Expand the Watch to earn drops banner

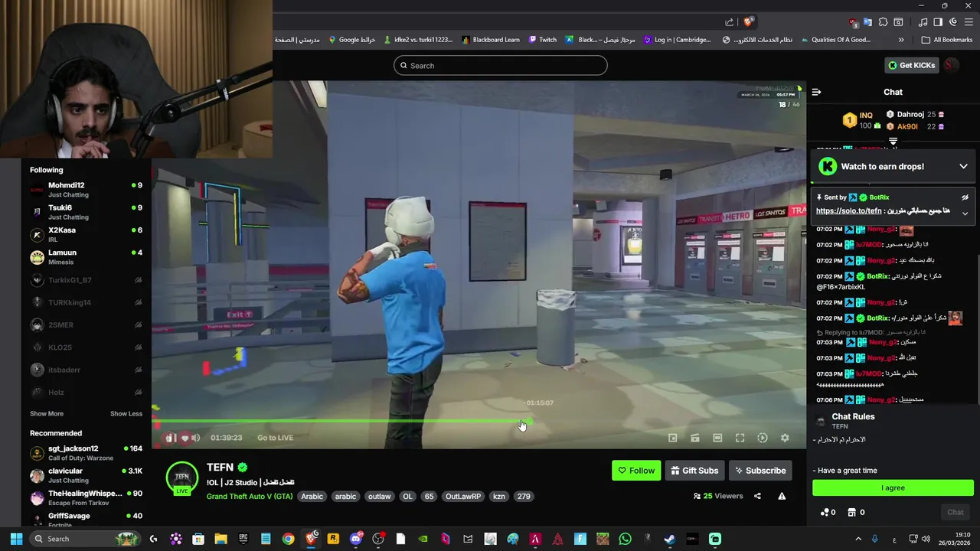[963, 166]
